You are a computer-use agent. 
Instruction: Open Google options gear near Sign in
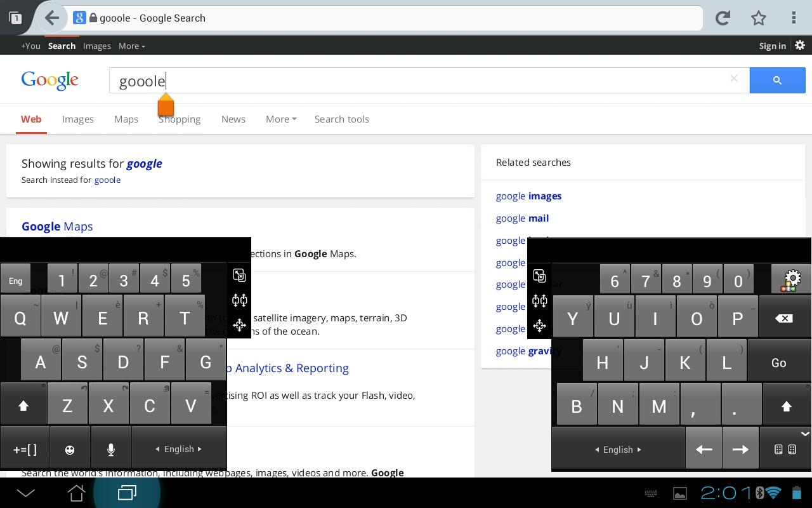[x=800, y=46]
